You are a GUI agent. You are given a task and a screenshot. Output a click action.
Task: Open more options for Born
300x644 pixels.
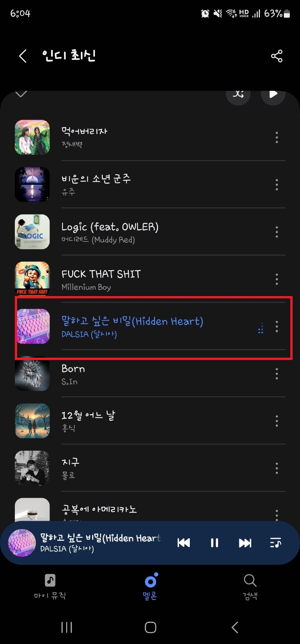(277, 373)
